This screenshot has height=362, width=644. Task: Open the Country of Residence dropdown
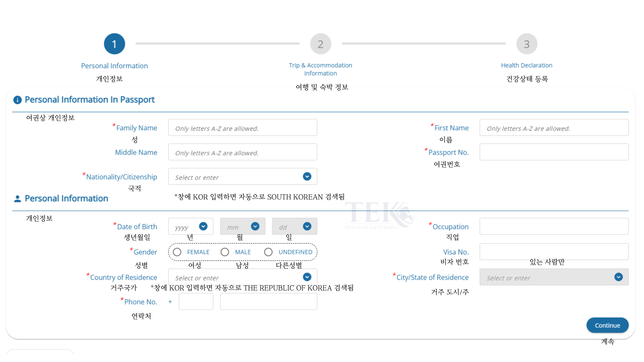(x=307, y=277)
